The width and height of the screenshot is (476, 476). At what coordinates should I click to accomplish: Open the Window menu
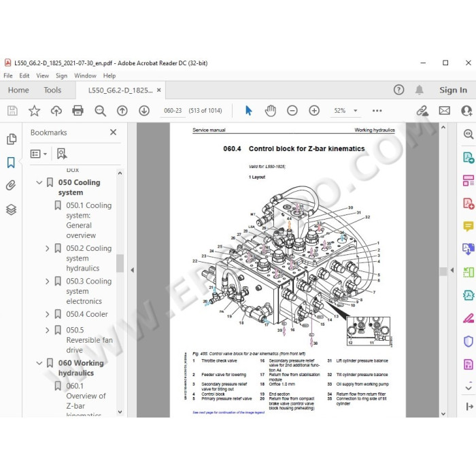pos(85,75)
